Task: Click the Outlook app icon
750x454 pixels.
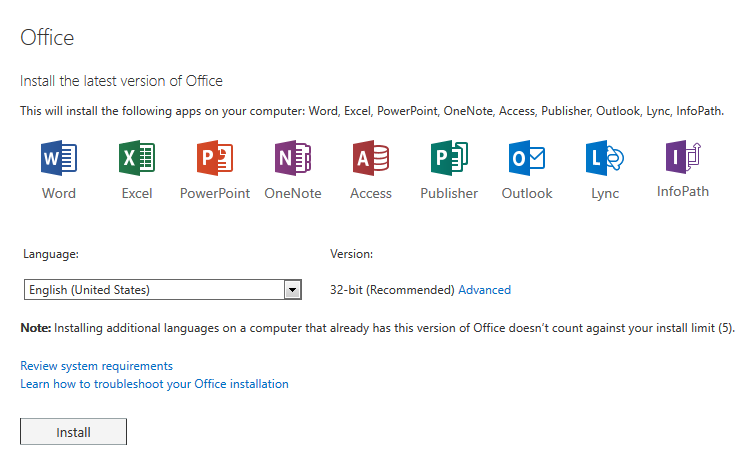Action: point(527,158)
